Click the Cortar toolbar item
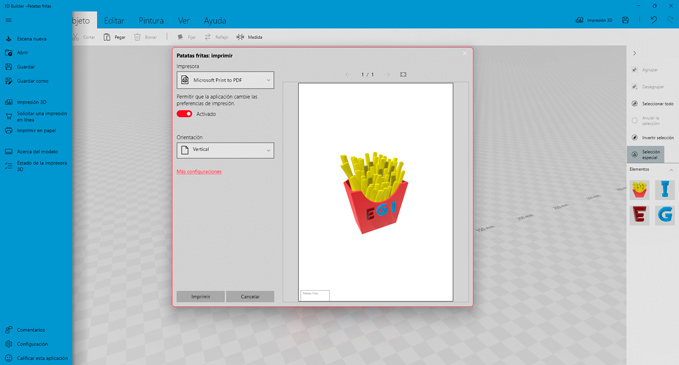679x365 pixels. (x=84, y=37)
